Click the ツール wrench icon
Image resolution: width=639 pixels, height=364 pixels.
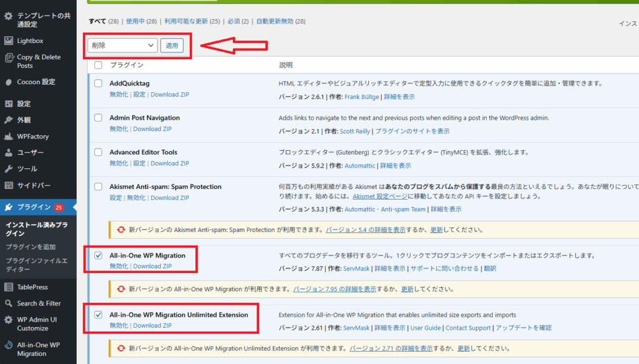click(x=9, y=169)
